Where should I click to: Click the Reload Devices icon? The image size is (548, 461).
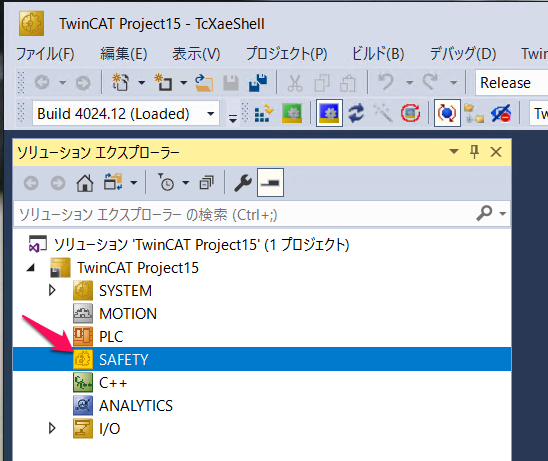[356, 113]
